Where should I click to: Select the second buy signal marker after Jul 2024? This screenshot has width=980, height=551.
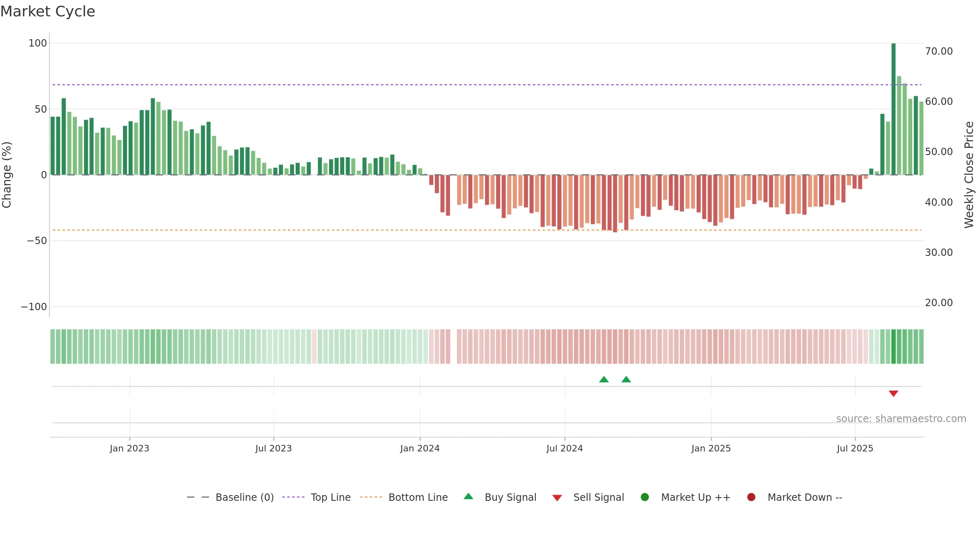coord(626,380)
